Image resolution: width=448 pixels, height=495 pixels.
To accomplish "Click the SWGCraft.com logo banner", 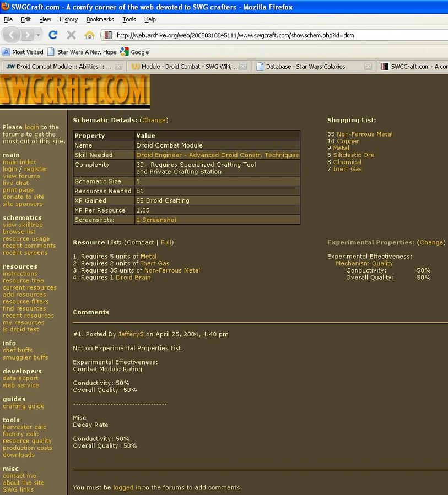I will pyautogui.click(x=74, y=90).
